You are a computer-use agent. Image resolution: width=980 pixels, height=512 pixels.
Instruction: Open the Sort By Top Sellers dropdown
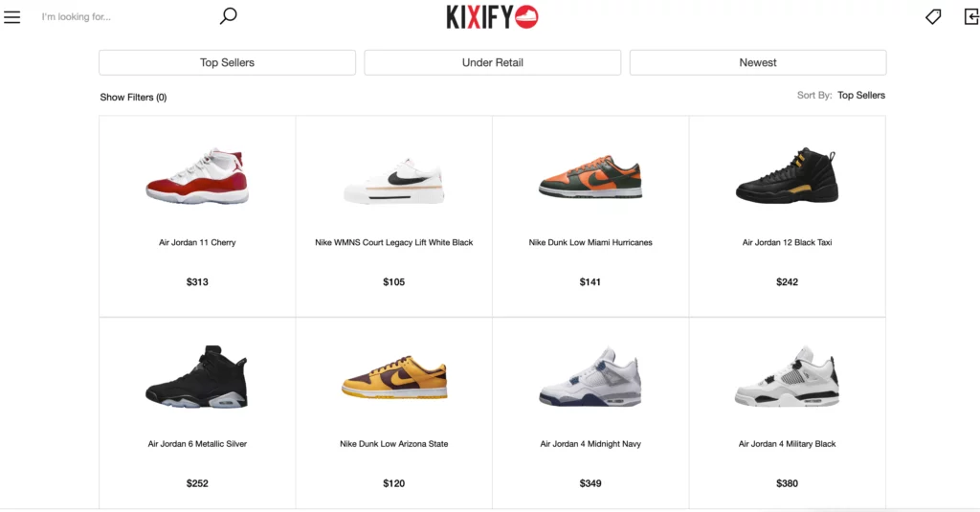coord(861,95)
